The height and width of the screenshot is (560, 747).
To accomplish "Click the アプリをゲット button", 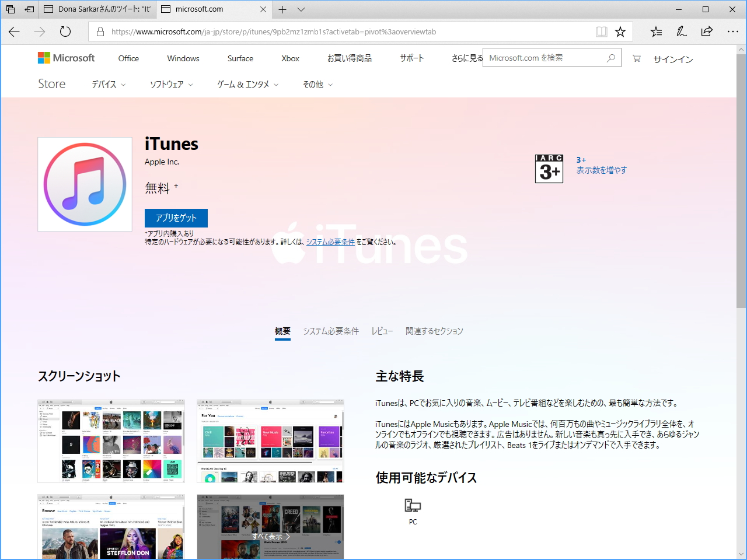I will (176, 218).
